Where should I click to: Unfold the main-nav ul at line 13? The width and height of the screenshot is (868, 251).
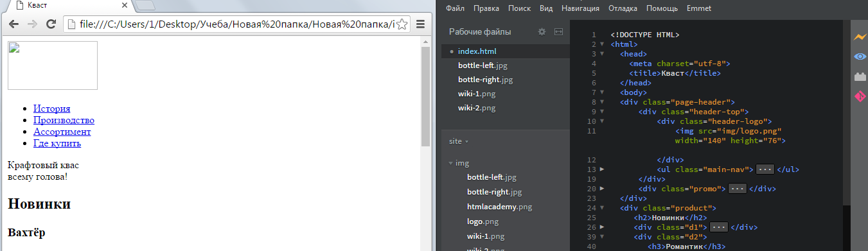[602, 169]
